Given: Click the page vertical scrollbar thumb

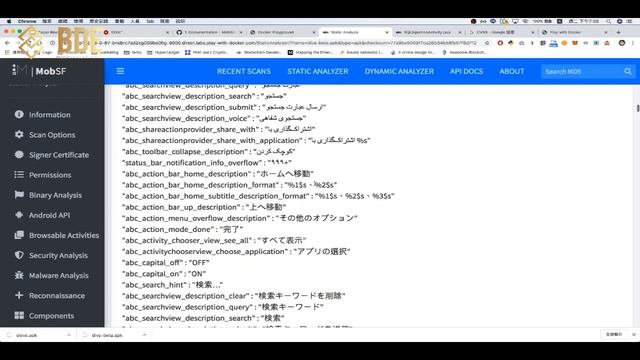Looking at the screenshot, I should tap(638, 108).
